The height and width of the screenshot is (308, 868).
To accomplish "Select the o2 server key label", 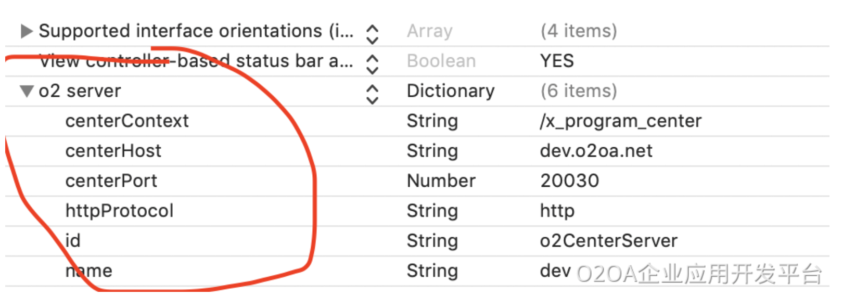I will 80,91.
